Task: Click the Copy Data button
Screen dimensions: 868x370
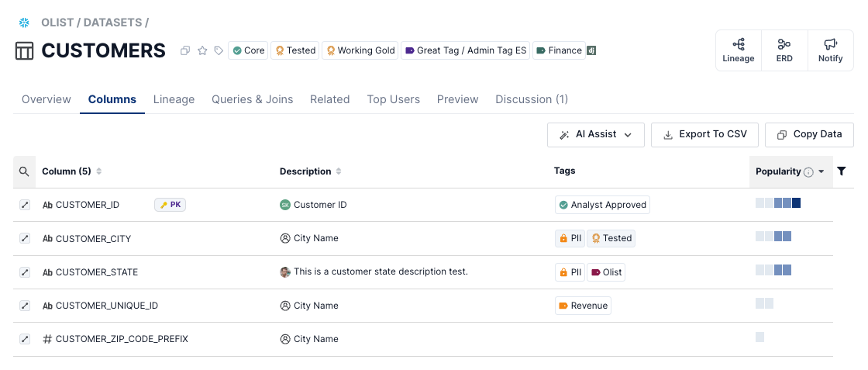Action: coord(808,135)
